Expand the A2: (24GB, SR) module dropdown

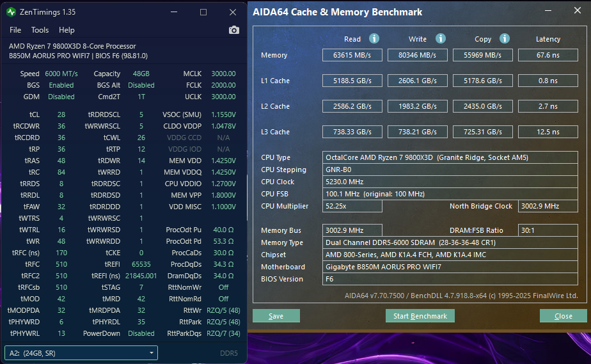(x=81, y=353)
